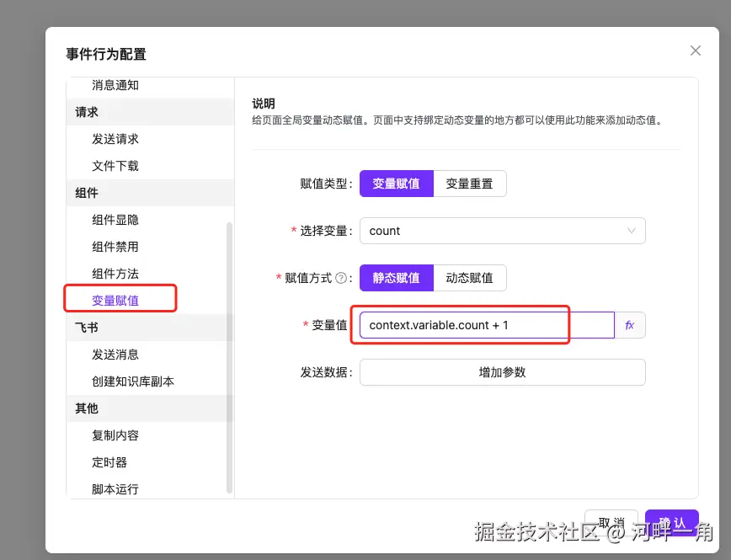Click the fx expression icon button
Viewport: 731px width, 560px height.
(630, 325)
